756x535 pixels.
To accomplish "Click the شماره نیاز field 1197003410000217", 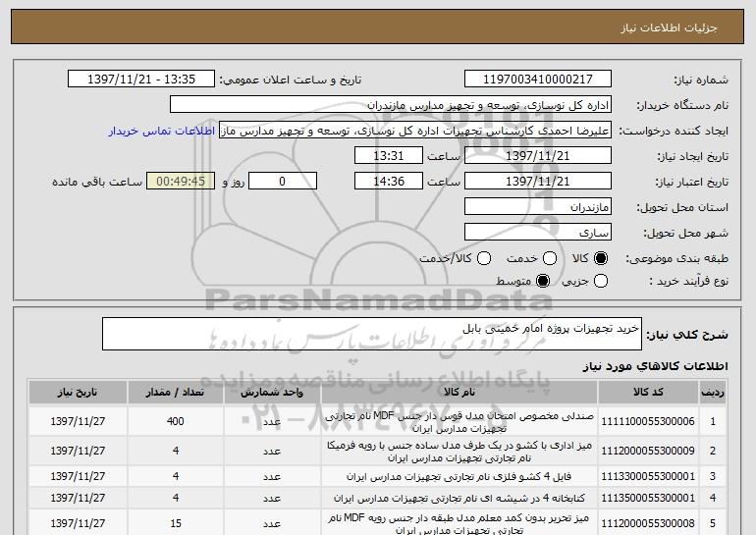I will click(x=538, y=80).
